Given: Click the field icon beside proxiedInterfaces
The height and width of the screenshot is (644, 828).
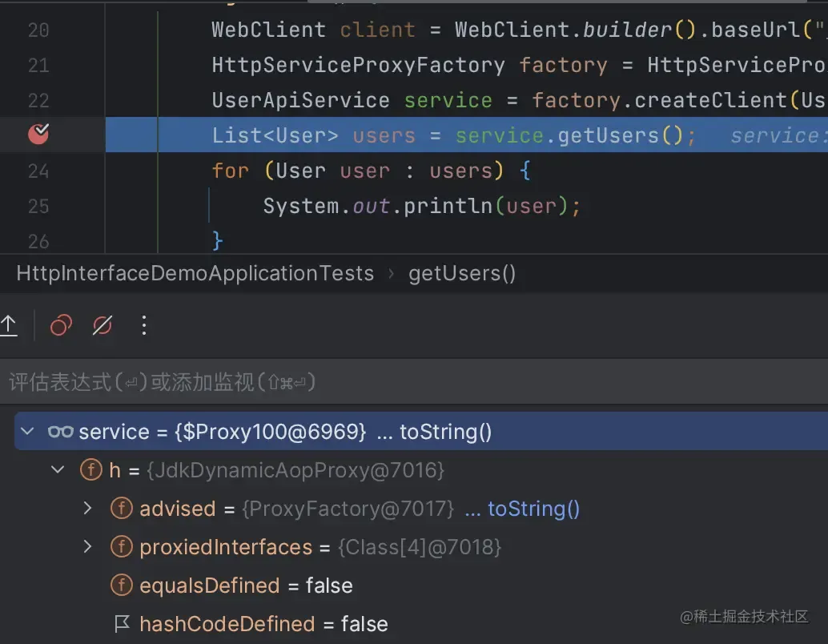Looking at the screenshot, I should click(x=122, y=547).
